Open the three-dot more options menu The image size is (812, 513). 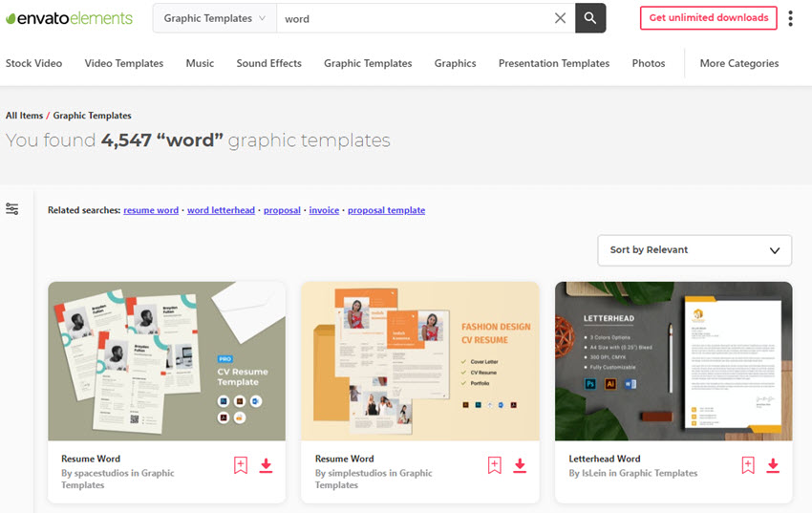coord(790,18)
